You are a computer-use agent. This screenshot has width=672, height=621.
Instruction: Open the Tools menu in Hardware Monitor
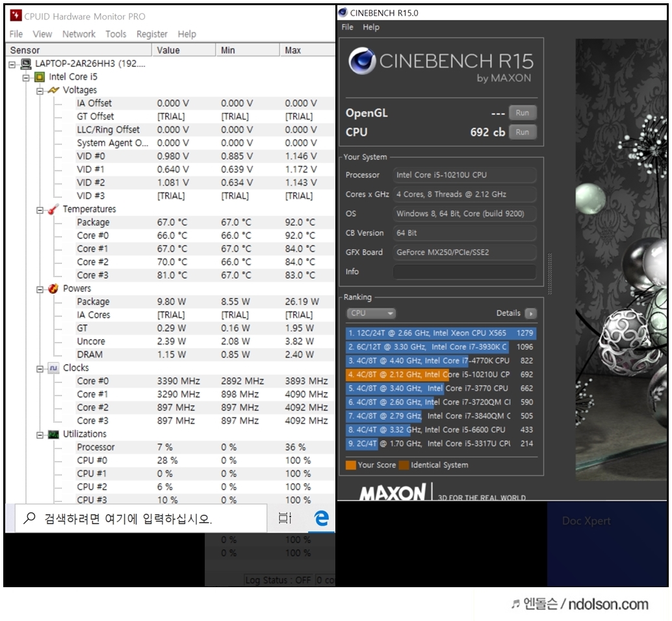[116, 34]
